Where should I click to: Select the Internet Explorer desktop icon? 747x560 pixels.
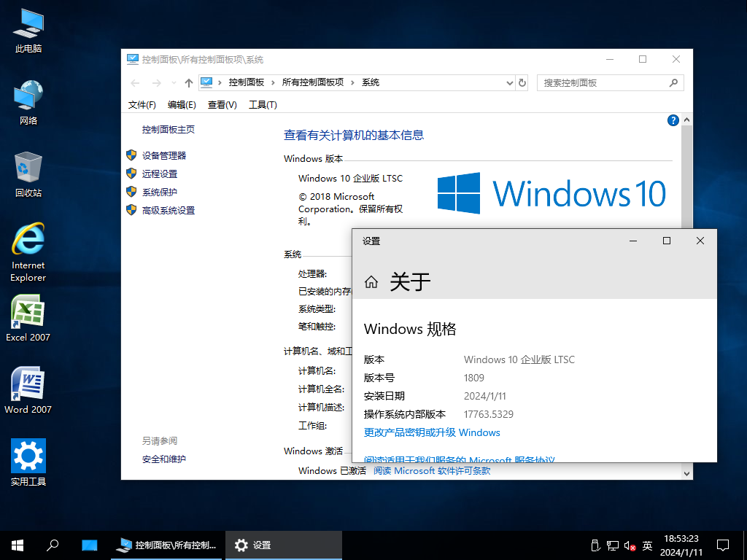(28, 252)
